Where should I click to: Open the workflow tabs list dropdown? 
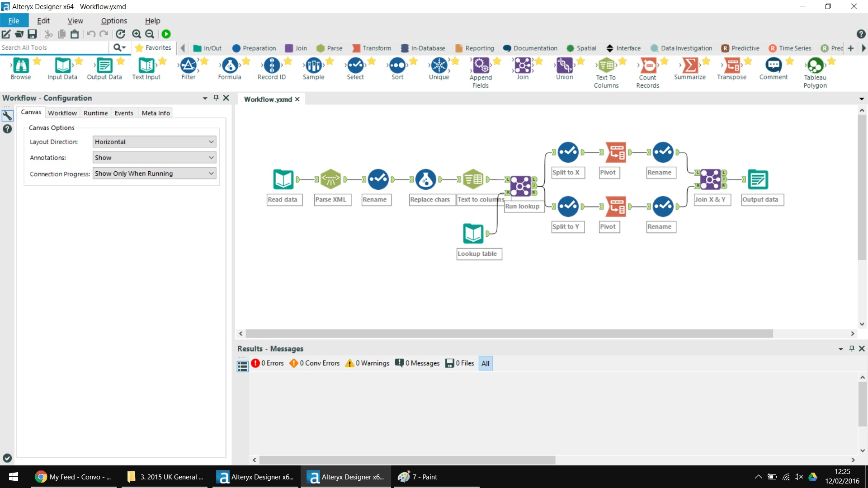(862, 99)
